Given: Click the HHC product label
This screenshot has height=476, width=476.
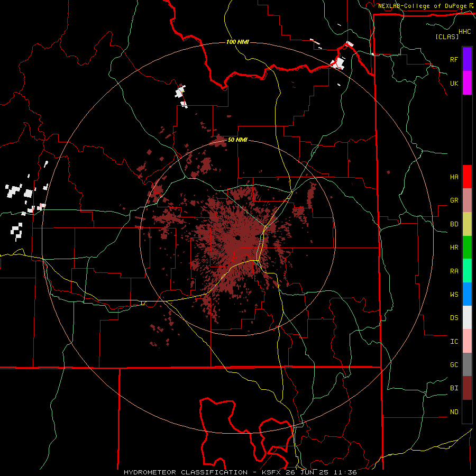Looking at the screenshot, I should [465, 32].
